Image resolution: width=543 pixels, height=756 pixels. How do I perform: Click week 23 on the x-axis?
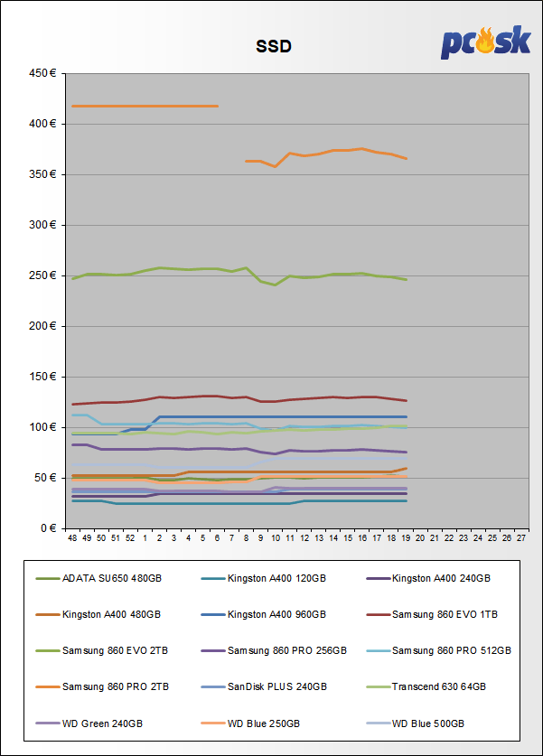click(x=463, y=538)
